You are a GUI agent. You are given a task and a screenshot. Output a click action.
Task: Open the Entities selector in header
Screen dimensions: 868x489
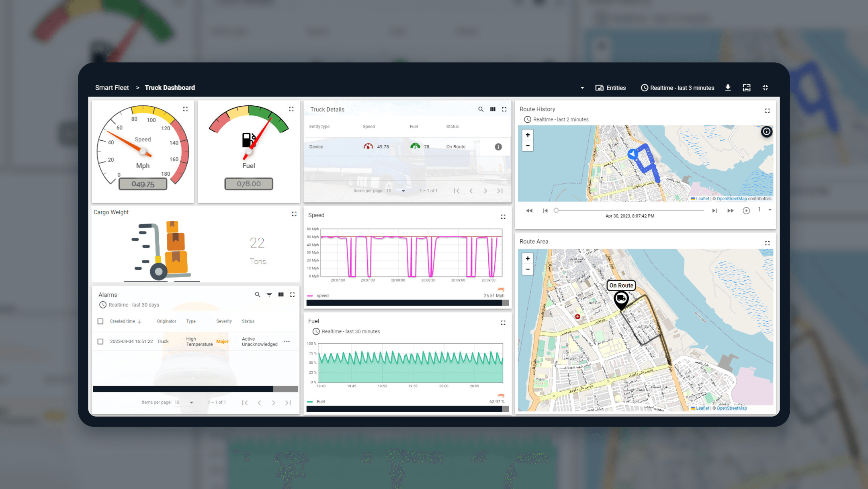tap(610, 88)
